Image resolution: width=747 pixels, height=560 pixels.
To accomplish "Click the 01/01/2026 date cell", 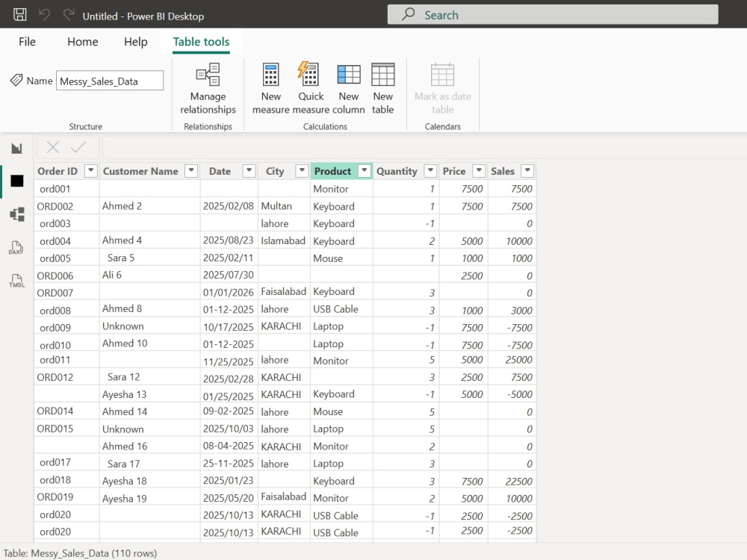I will (228, 293).
